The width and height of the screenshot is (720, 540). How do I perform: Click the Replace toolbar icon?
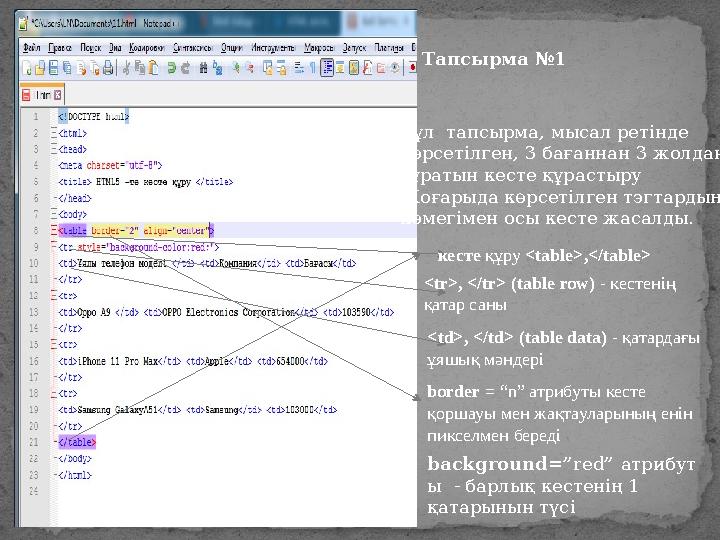pyautogui.click(x=218, y=68)
